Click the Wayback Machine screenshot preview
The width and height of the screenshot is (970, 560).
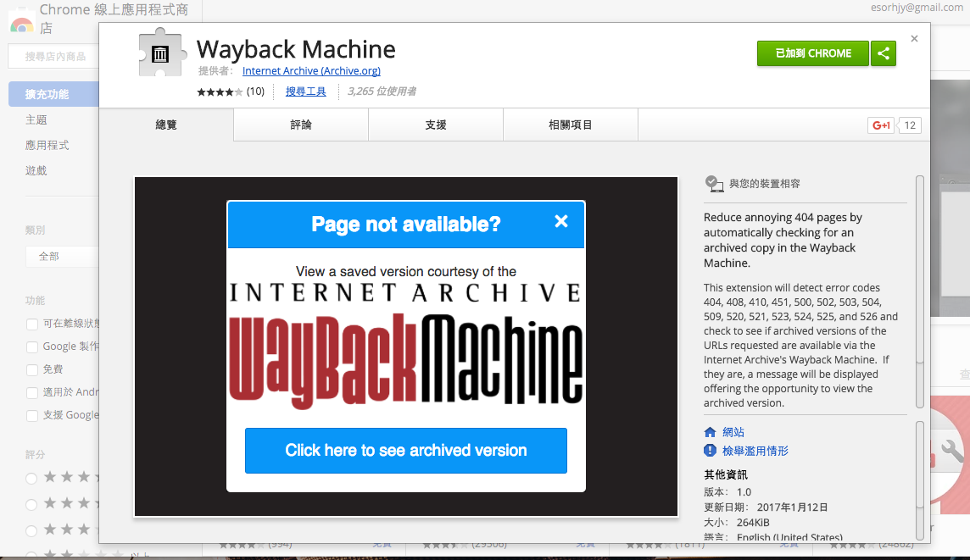406,347
